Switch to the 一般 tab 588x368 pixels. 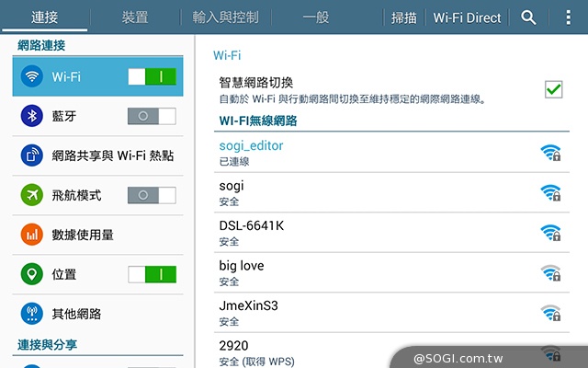coord(316,17)
